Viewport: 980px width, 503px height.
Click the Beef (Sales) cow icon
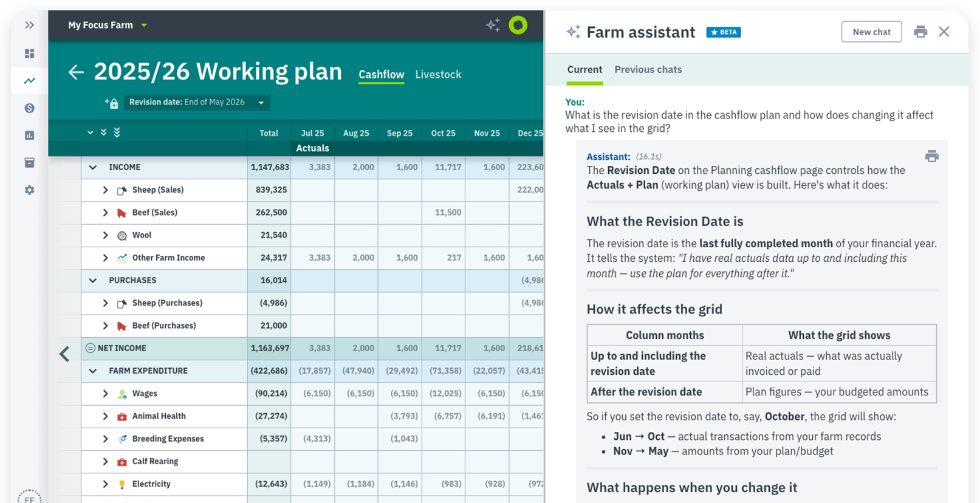(122, 213)
